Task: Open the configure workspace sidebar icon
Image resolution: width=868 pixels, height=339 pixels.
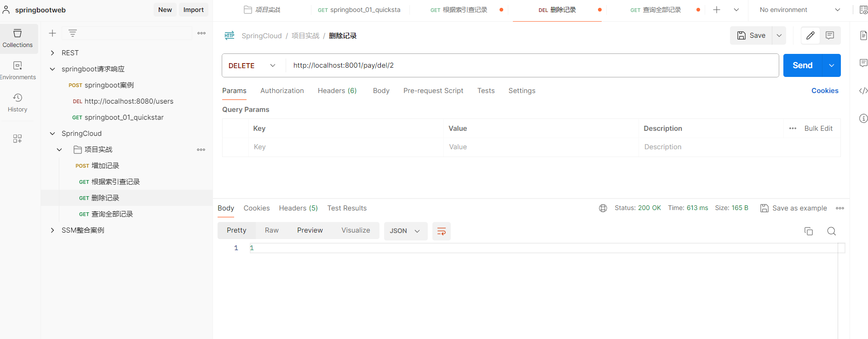Action: [17, 139]
